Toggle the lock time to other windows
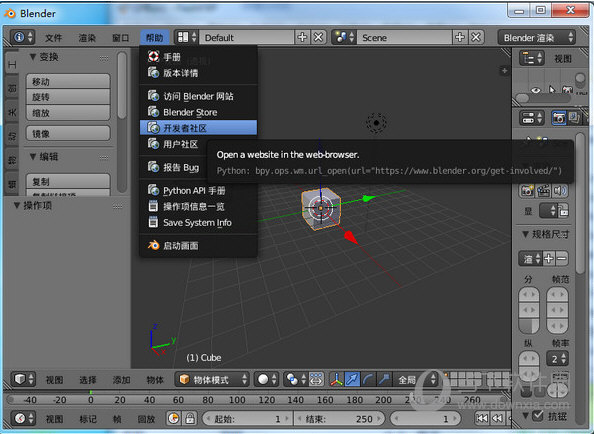594x434 pixels. pyautogui.click(x=190, y=418)
